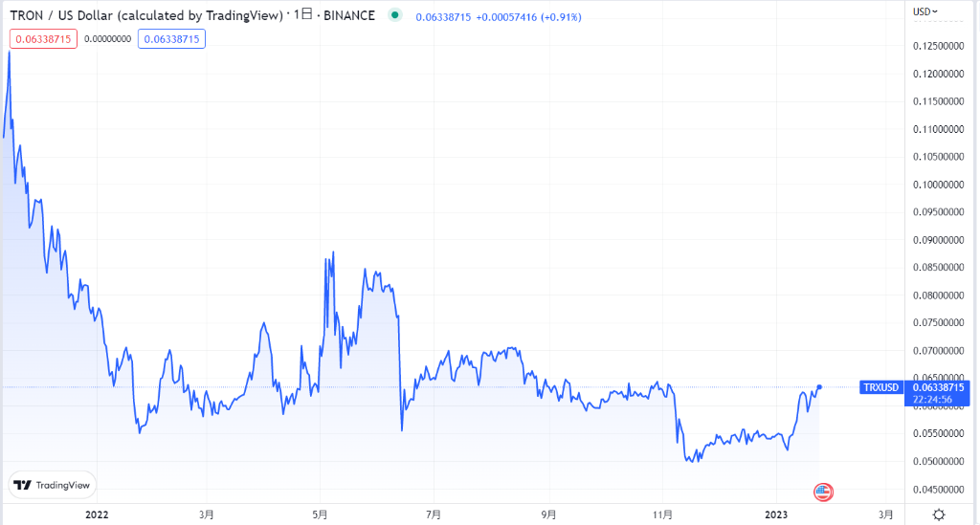
Task: Click the 11月 label on time axis
Action: (x=662, y=514)
